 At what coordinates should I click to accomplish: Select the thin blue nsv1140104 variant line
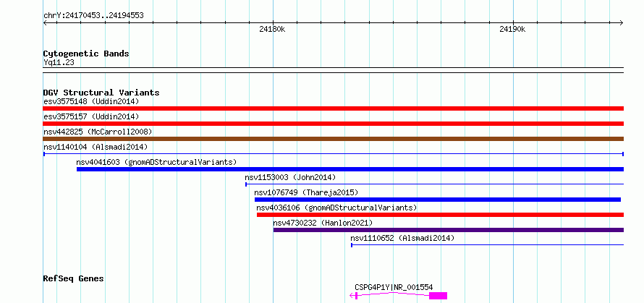[333, 154]
